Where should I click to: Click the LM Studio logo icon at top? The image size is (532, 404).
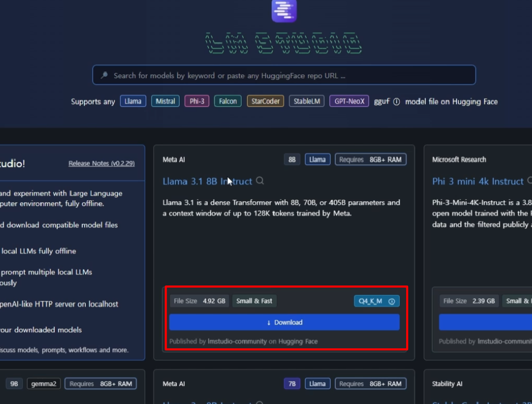284,10
